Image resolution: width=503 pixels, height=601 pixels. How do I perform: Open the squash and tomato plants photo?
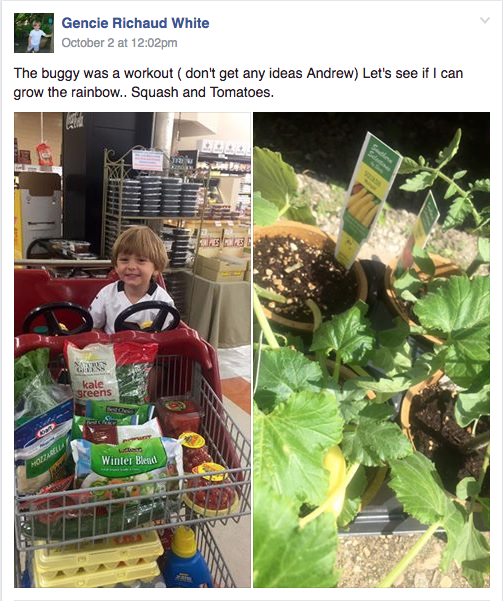(371, 350)
